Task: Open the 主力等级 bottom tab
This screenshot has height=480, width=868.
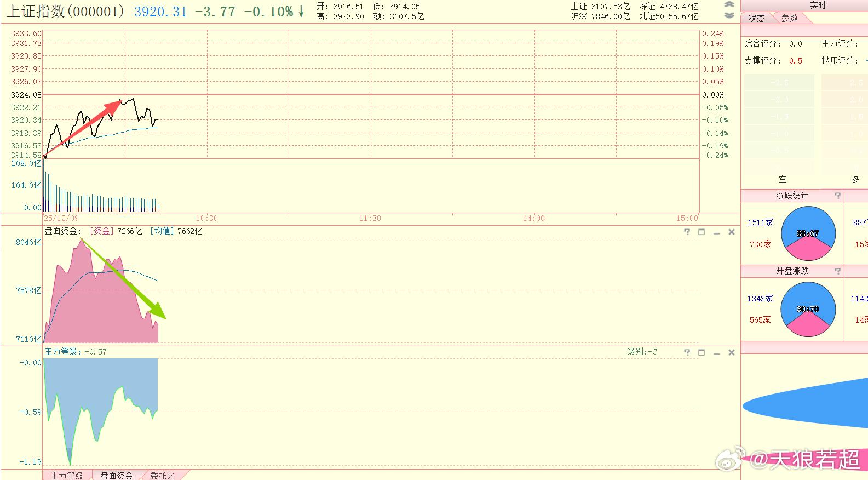Action: [67, 475]
